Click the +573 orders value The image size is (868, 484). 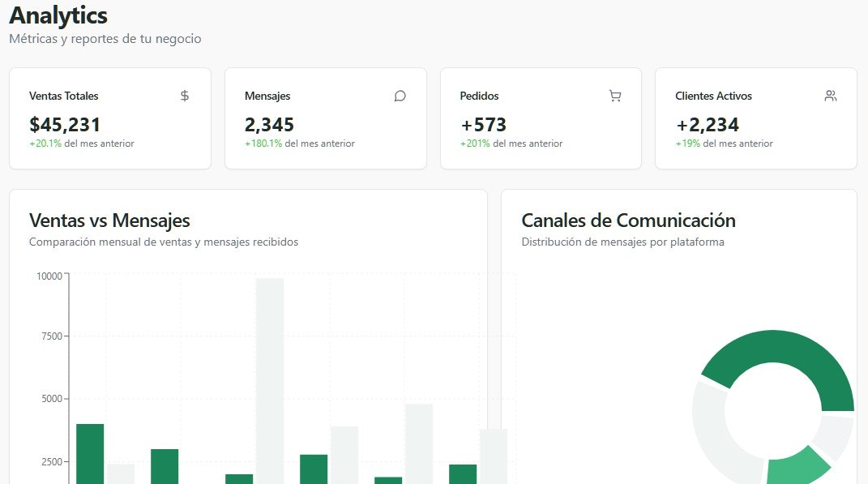483,125
